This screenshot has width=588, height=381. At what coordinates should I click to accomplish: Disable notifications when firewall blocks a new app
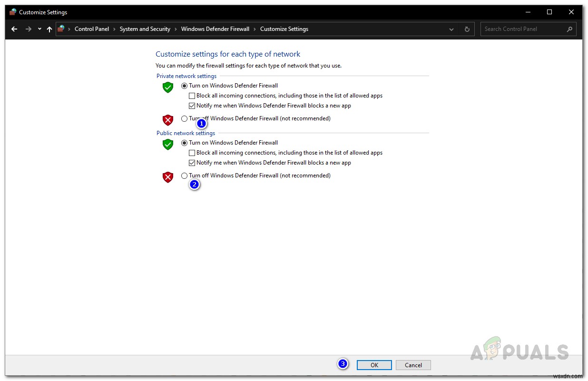click(192, 106)
